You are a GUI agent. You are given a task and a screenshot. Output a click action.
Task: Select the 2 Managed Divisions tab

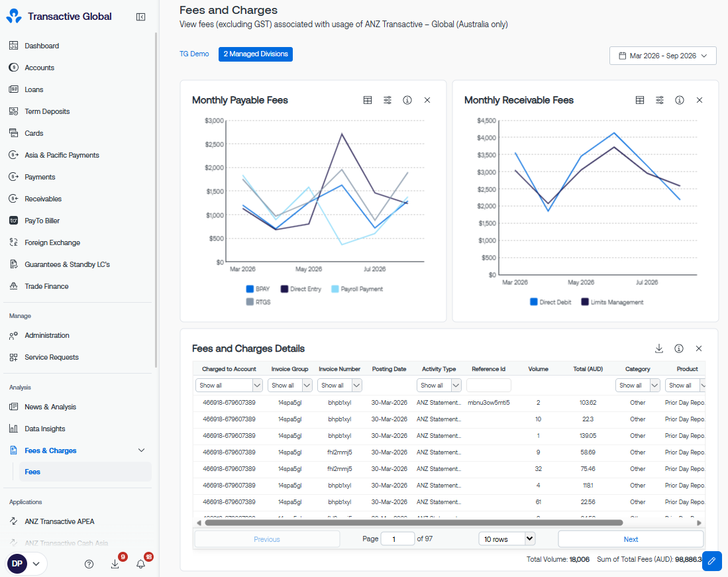(256, 54)
